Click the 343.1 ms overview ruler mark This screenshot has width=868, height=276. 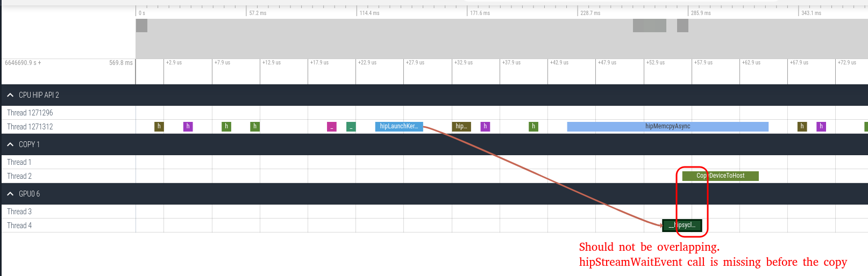[x=811, y=13]
